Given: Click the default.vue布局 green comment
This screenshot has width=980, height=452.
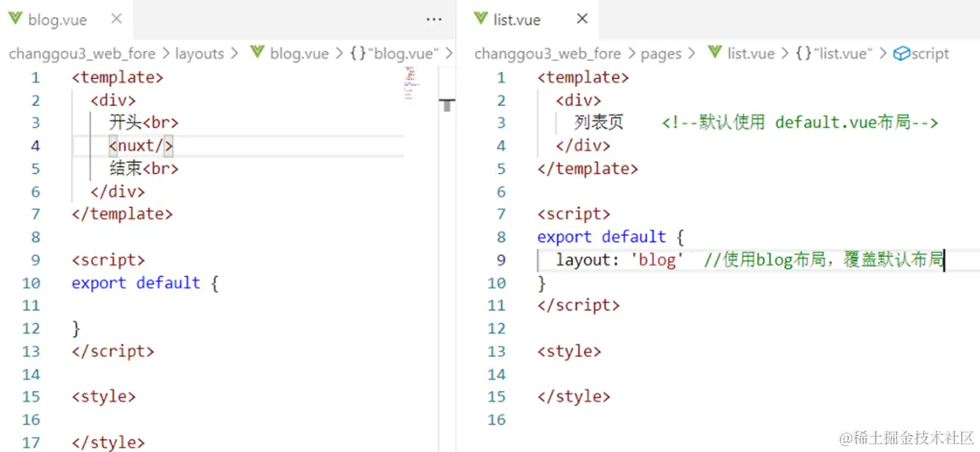Looking at the screenshot, I should (x=800, y=122).
